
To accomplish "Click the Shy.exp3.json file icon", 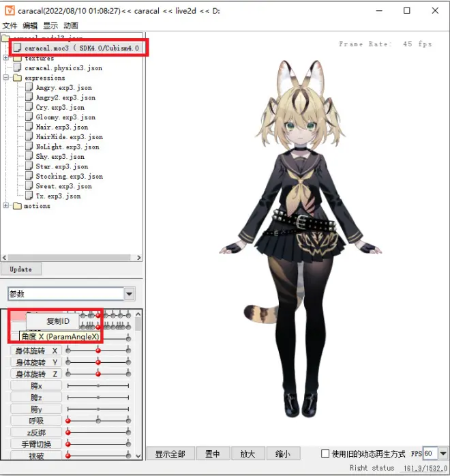I will click(x=29, y=156).
